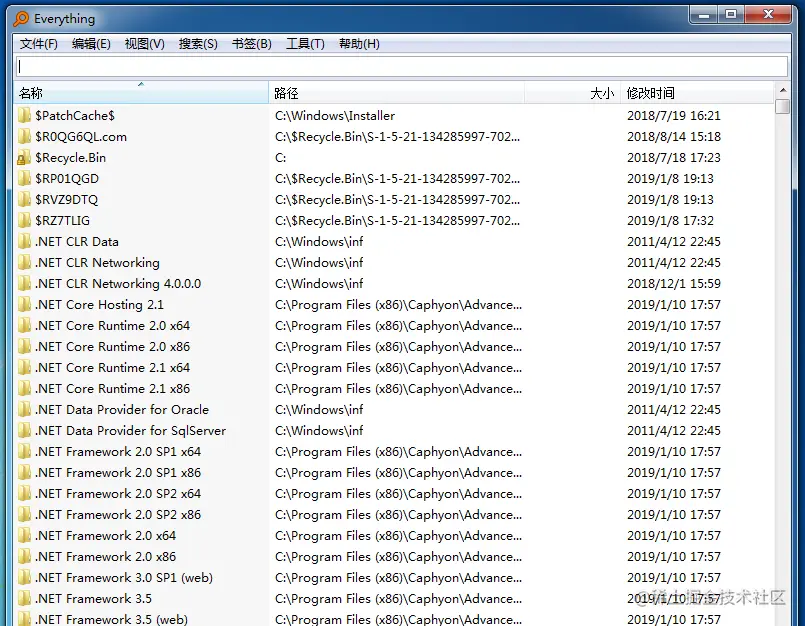Select .NET Framework 2.0 SP2 x64 folder icon
Viewport: 805px width, 626px height.
click(x=24, y=494)
